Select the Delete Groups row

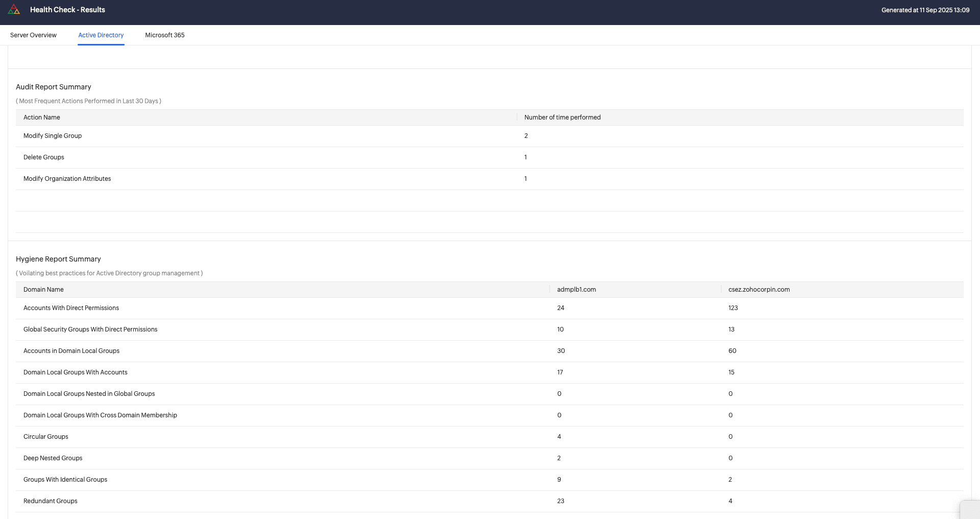(x=43, y=157)
